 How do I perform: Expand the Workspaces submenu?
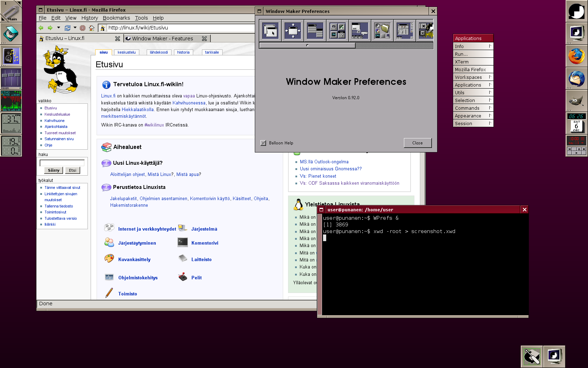click(x=473, y=77)
